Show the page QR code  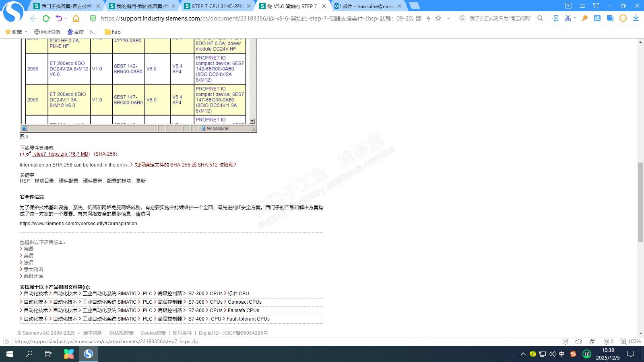click(x=419, y=18)
